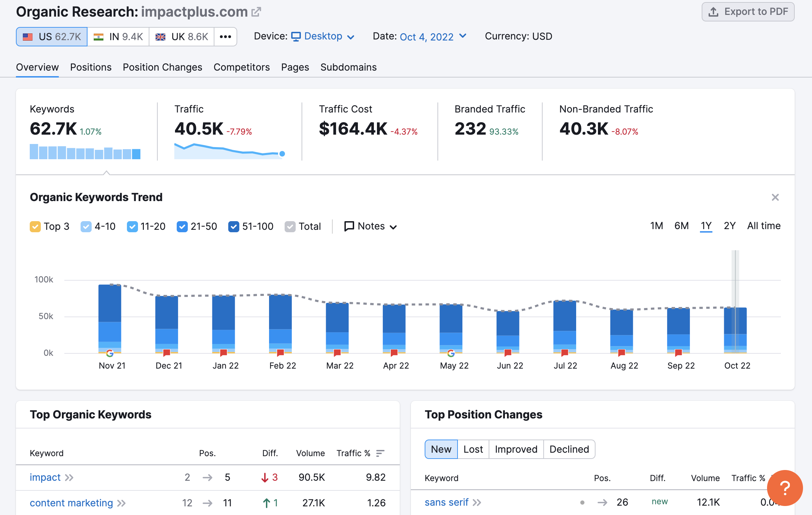Toggle the 21-50 positions checkbox

[x=182, y=226]
